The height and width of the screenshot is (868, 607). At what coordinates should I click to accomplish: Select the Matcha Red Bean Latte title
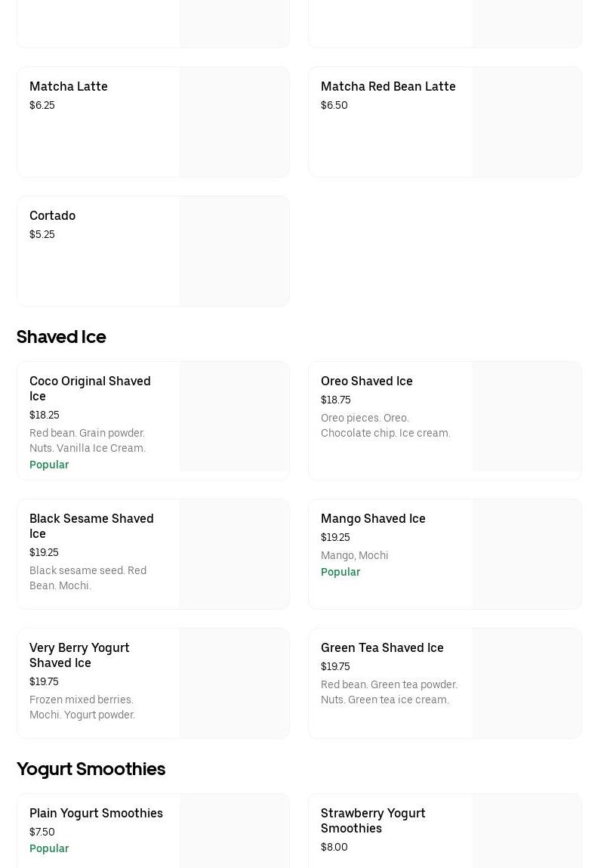click(388, 86)
